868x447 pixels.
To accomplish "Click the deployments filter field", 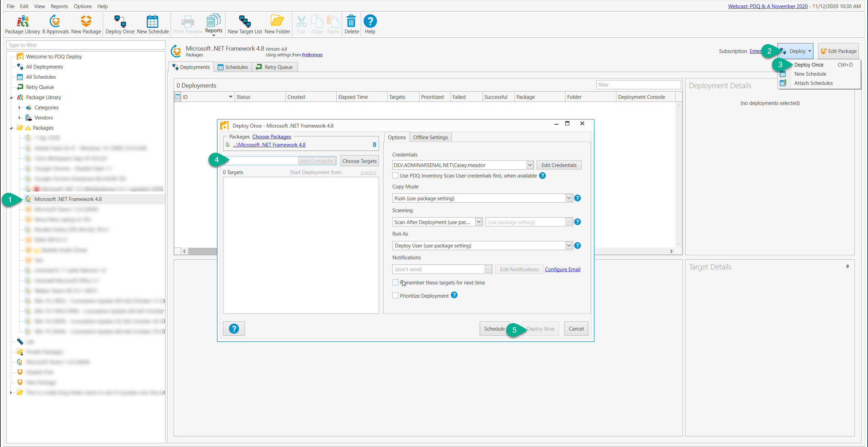I will [638, 85].
